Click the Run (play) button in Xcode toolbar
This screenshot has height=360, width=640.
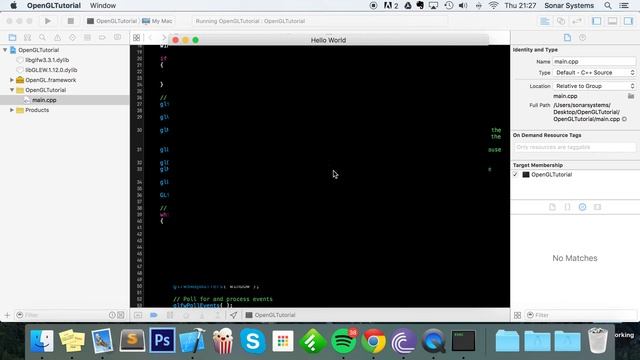[x=48, y=21]
